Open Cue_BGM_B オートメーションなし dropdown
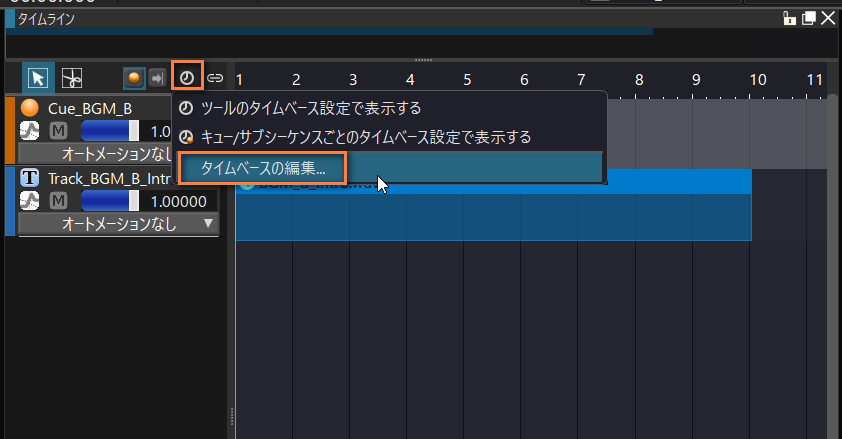The height and width of the screenshot is (439, 842). click(96, 154)
